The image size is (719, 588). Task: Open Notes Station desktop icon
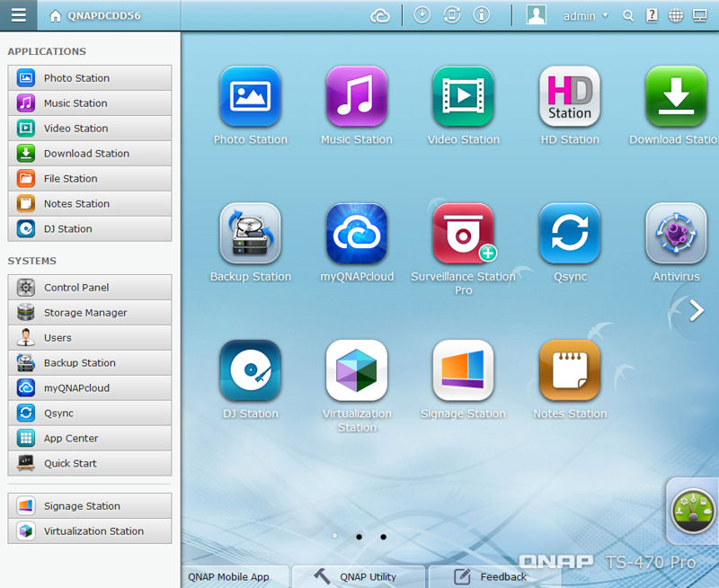click(x=570, y=370)
